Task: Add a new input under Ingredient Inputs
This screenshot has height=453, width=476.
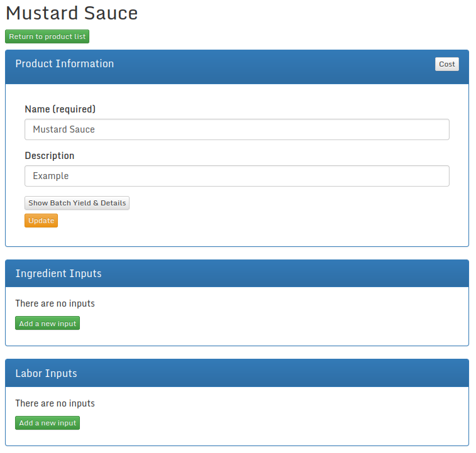Action: pos(47,324)
